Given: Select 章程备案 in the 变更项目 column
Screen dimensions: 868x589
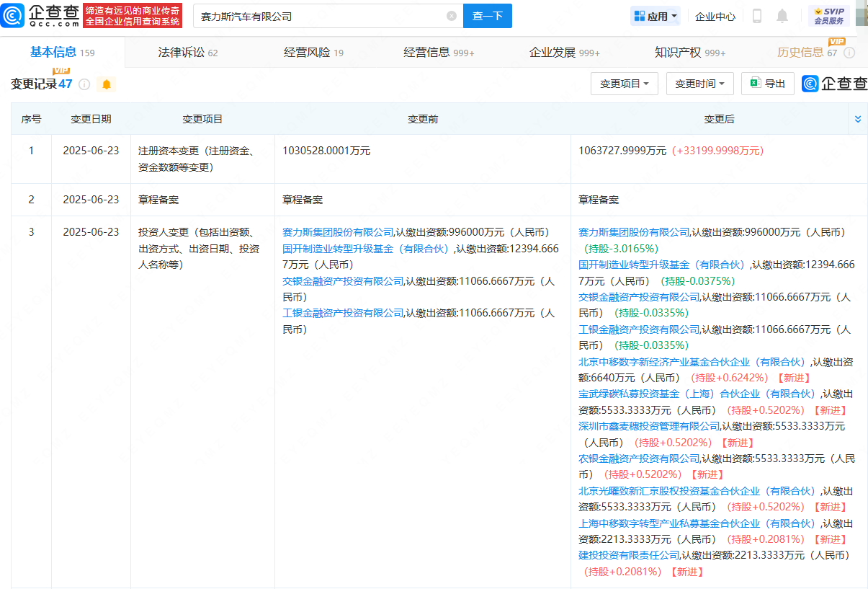Looking at the screenshot, I should [158, 200].
